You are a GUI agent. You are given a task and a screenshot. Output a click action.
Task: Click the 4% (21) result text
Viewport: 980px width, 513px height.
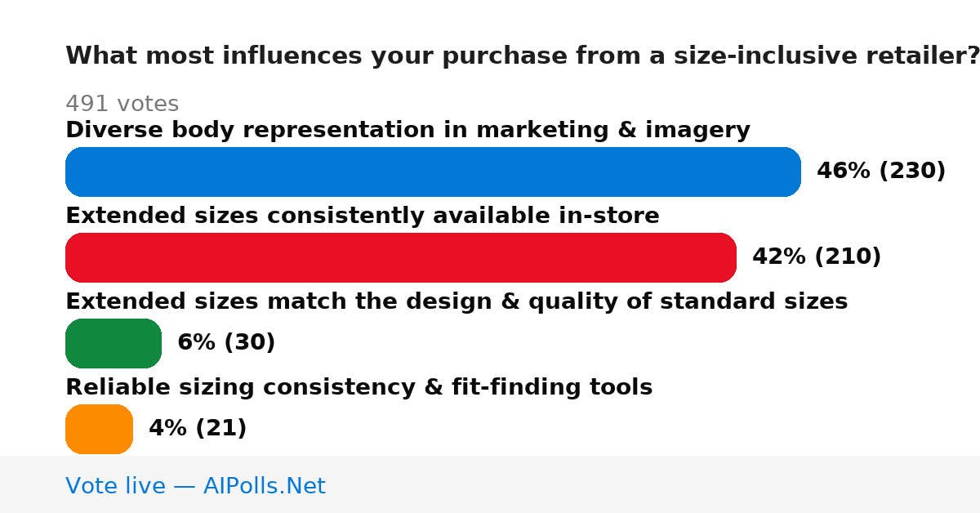pyautogui.click(x=198, y=429)
